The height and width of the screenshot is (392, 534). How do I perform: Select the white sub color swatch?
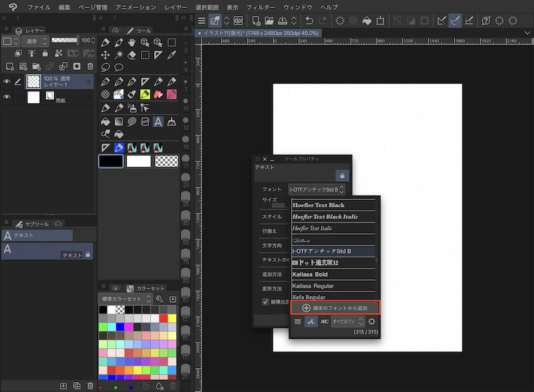coord(139,161)
